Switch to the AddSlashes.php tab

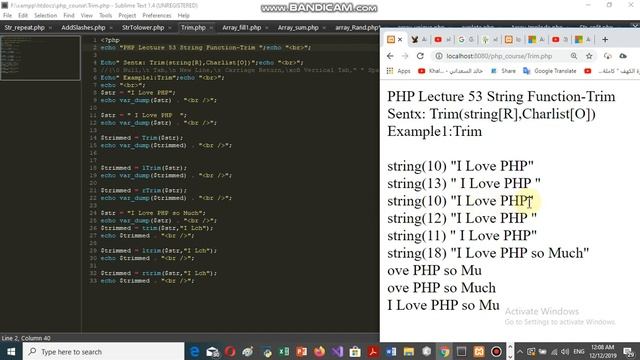[x=83, y=28]
